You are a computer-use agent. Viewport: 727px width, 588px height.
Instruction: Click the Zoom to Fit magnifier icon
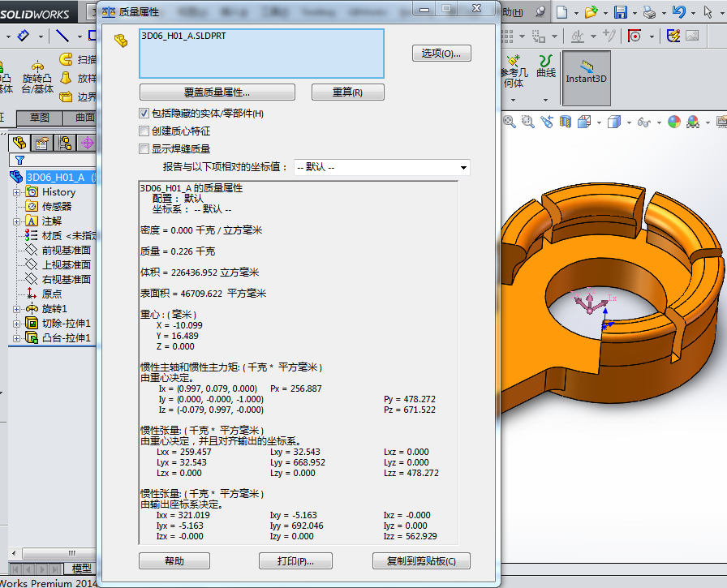coord(510,122)
